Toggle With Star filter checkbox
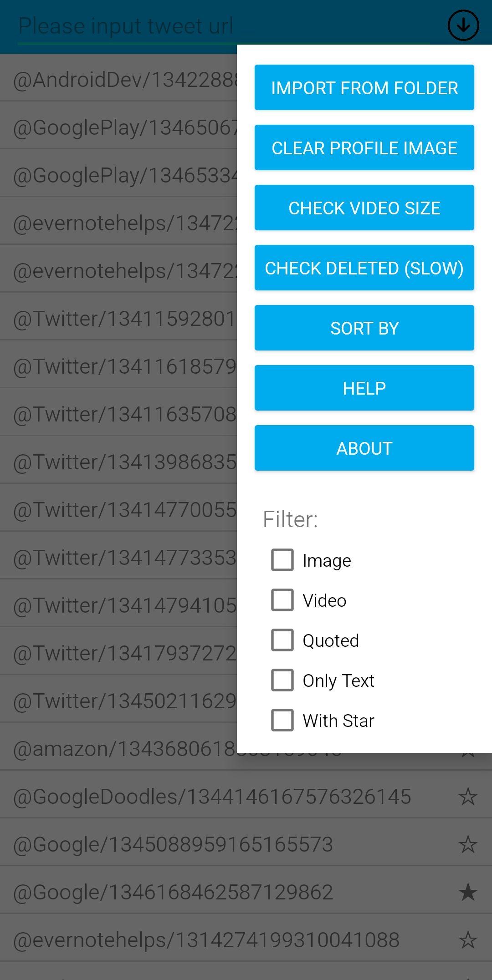This screenshot has width=492, height=980. click(282, 720)
